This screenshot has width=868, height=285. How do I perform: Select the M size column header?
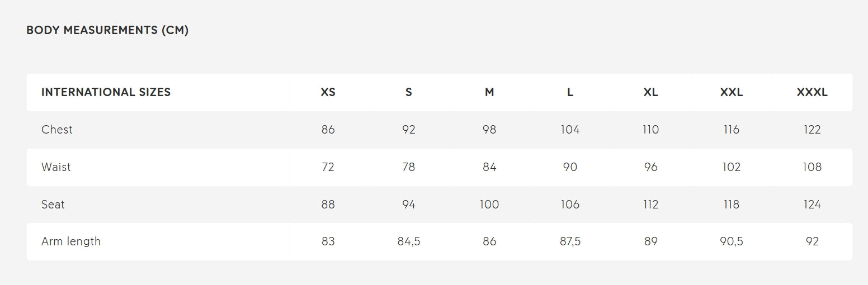(x=489, y=92)
